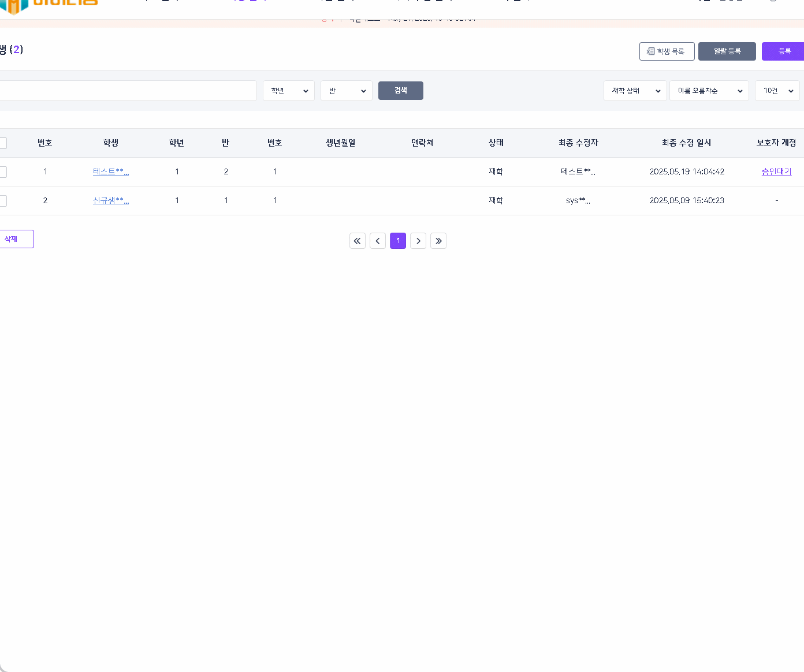The image size is (804, 672).
Task: Expand the 재학 상태 dropdown
Action: click(x=635, y=91)
